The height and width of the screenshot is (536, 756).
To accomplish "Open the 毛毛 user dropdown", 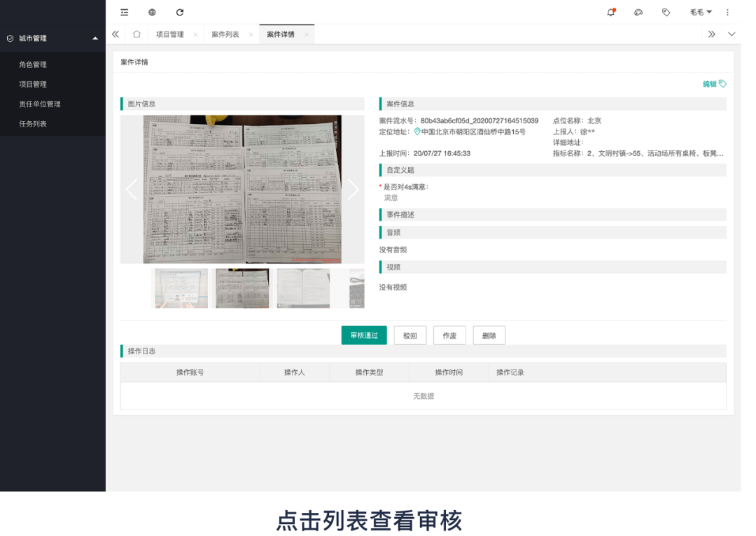I will tap(701, 13).
